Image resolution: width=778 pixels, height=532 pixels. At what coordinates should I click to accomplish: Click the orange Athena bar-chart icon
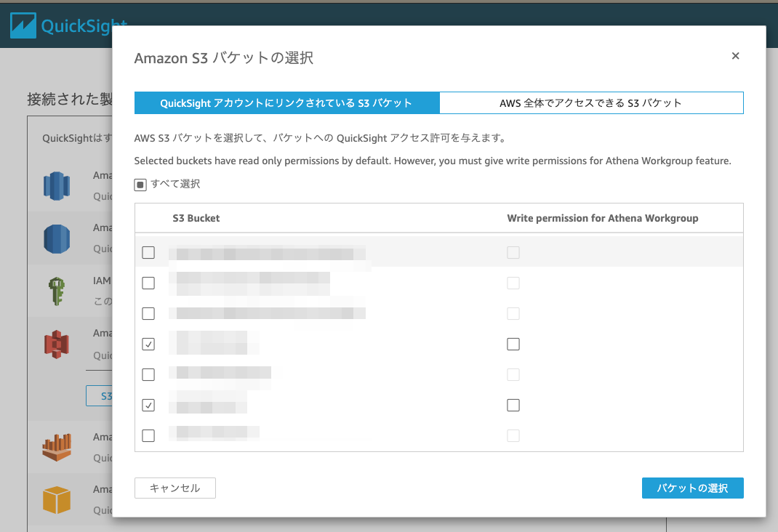[57, 447]
